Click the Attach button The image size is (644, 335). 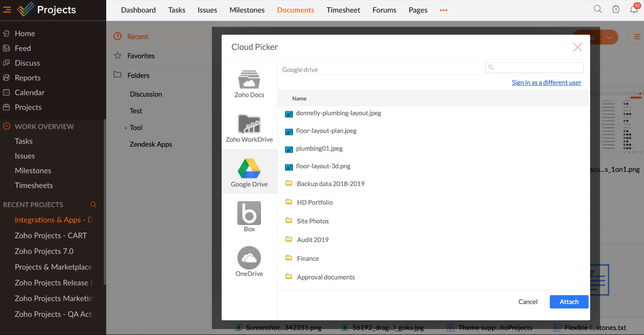pyautogui.click(x=569, y=302)
